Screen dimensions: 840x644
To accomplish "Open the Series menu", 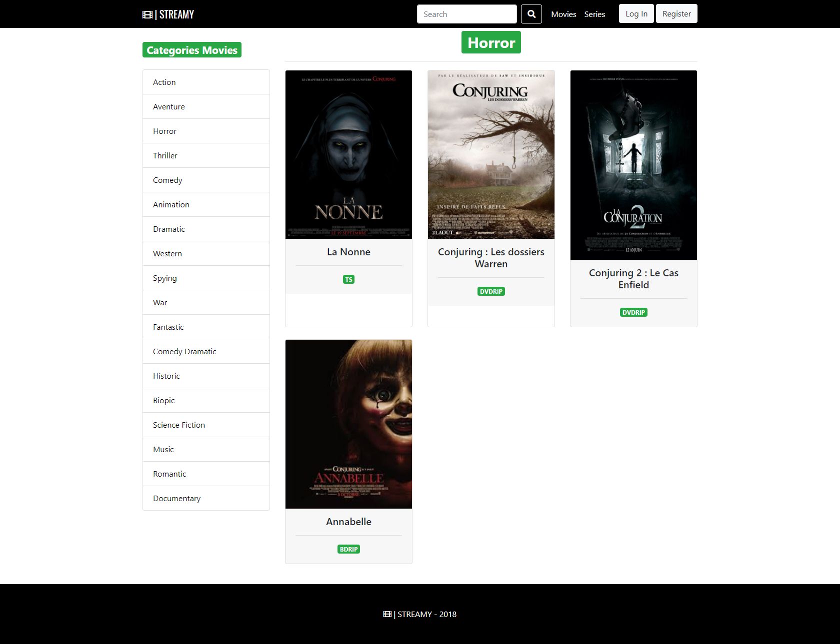I will pyautogui.click(x=594, y=14).
